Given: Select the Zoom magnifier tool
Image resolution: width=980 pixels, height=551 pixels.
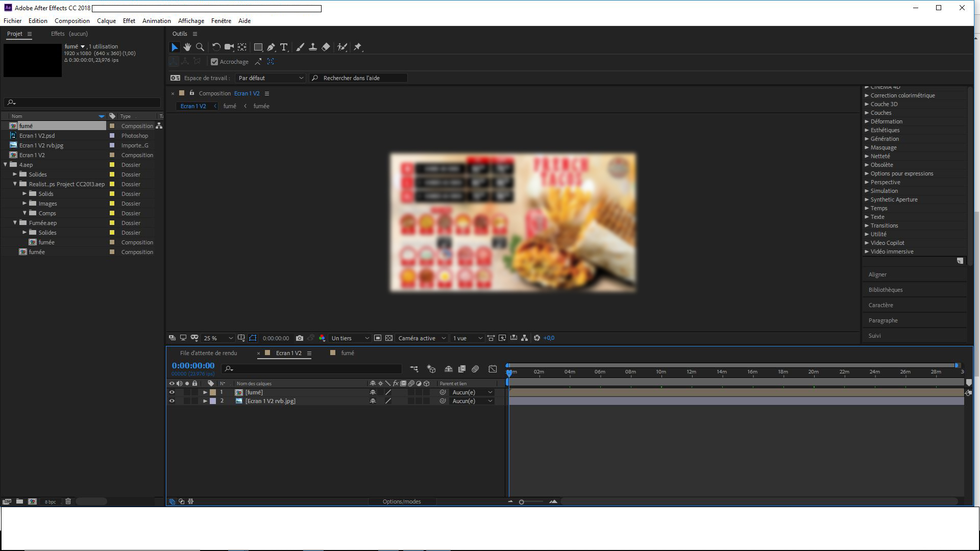Looking at the screenshot, I should click(x=200, y=47).
